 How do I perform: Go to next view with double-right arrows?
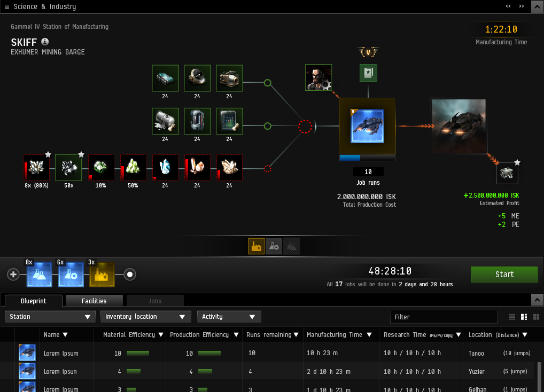click(522, 6)
